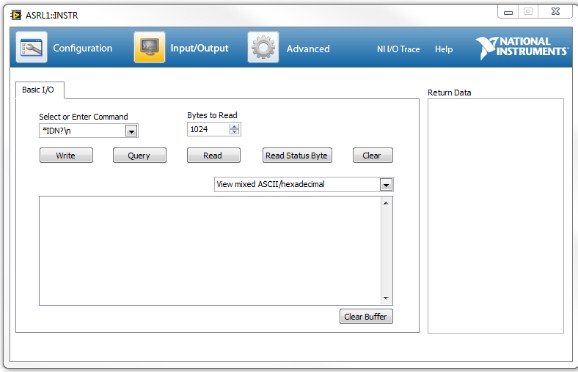The width and height of the screenshot is (578, 372).
Task: Close the ASRL1::INSTR window
Action: tap(556, 12)
